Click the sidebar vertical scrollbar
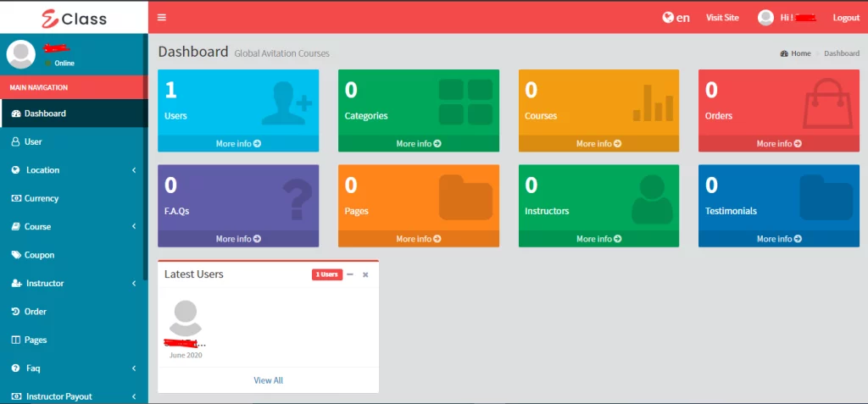Screen dimensions: 868x404 [x=145, y=157]
